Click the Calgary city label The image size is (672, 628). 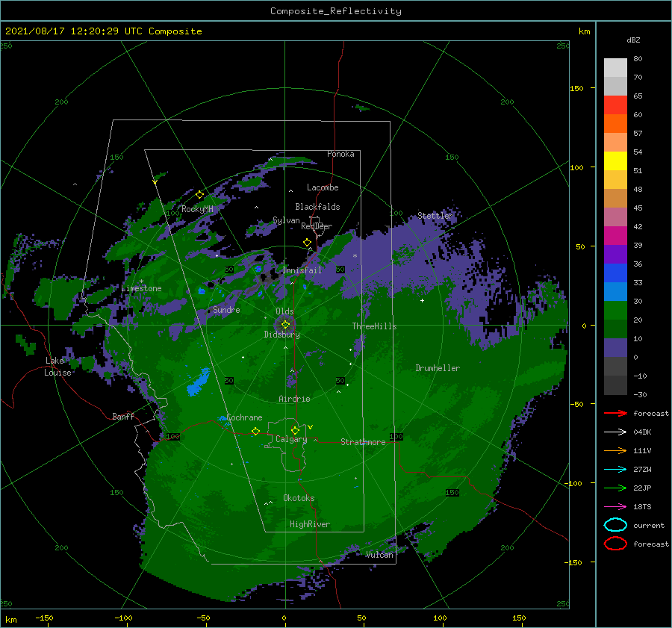point(291,439)
